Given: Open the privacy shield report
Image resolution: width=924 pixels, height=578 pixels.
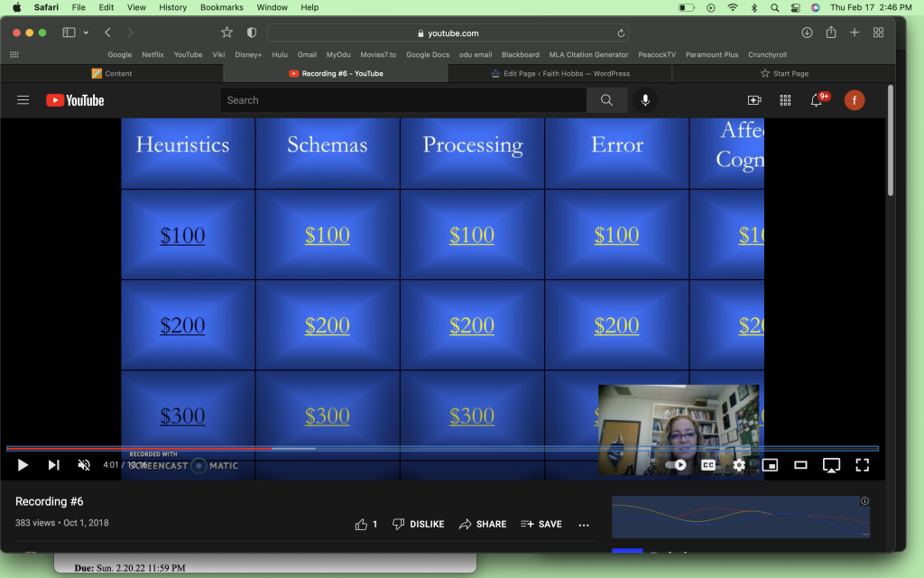Looking at the screenshot, I should (252, 33).
